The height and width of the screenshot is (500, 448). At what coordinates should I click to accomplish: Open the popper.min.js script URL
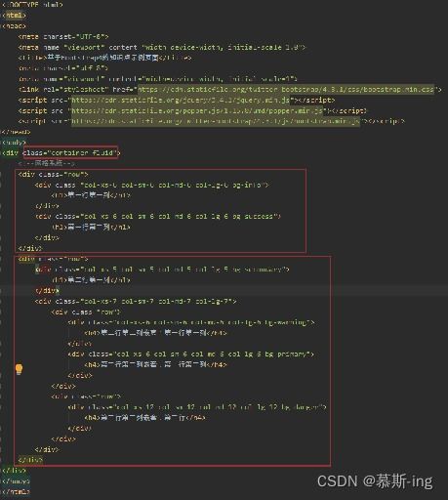click(197, 110)
